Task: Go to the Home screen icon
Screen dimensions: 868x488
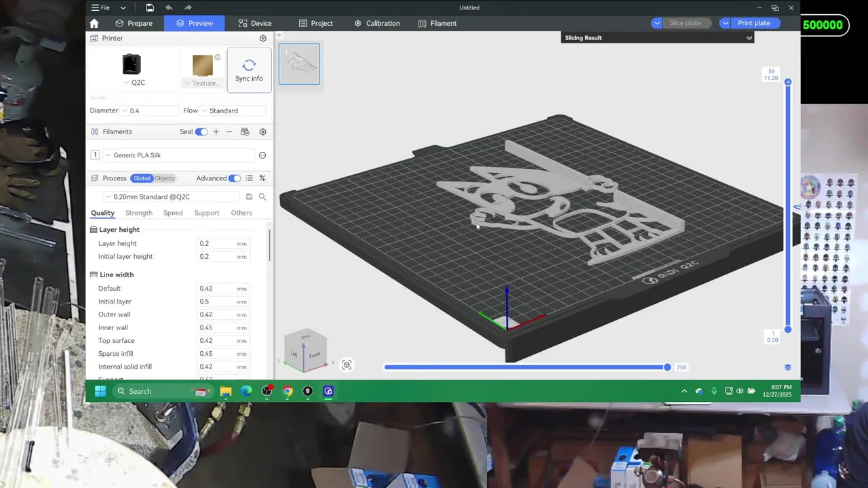Action: pyautogui.click(x=94, y=23)
